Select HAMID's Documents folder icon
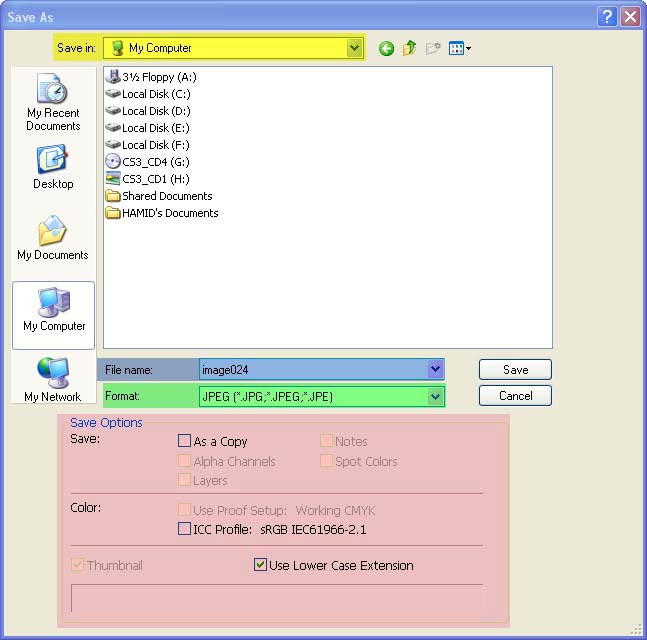The width and height of the screenshot is (647, 640). click(x=113, y=213)
